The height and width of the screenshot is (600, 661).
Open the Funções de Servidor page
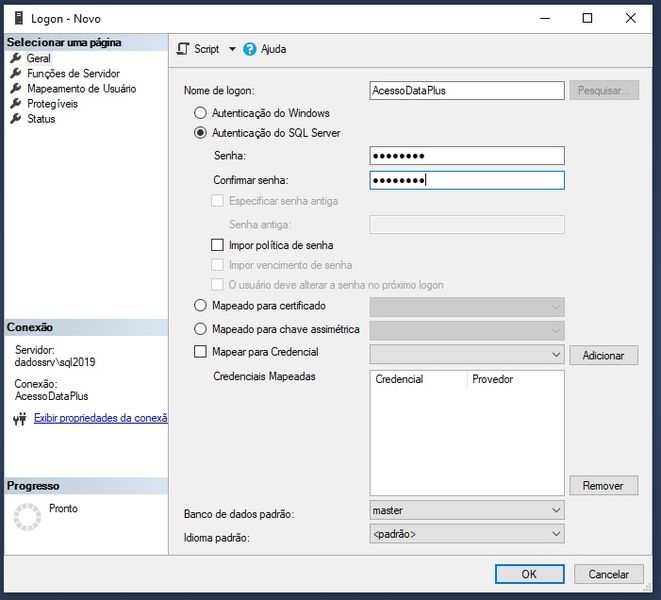tap(73, 73)
